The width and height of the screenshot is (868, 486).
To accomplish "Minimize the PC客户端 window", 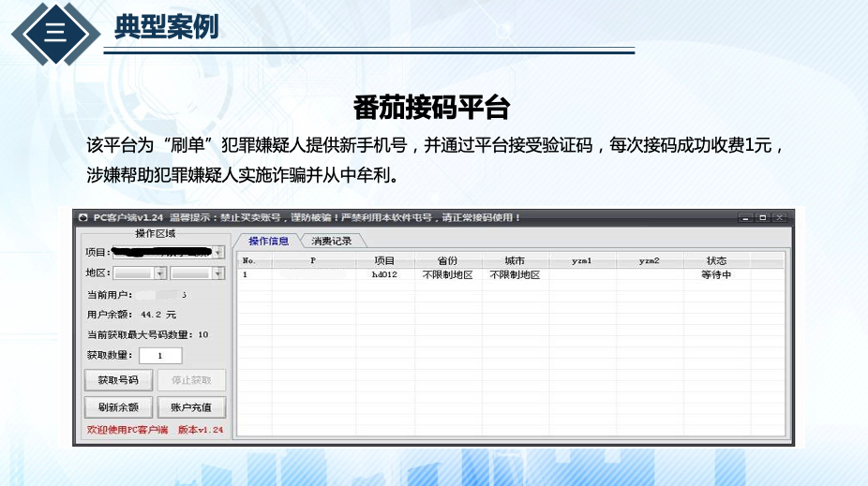I will (746, 217).
